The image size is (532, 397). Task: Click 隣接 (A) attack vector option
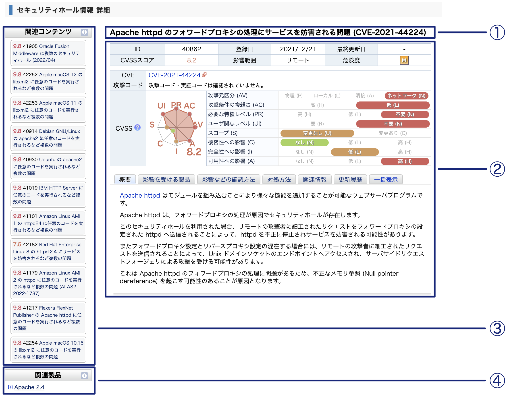(x=364, y=96)
